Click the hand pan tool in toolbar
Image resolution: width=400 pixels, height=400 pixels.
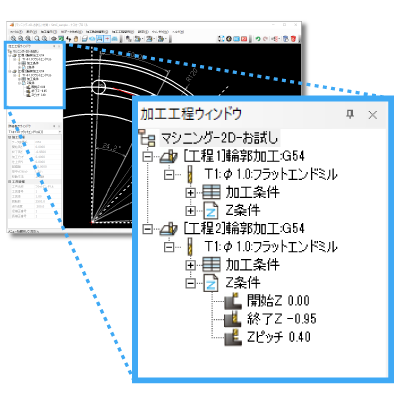[x=76, y=39]
